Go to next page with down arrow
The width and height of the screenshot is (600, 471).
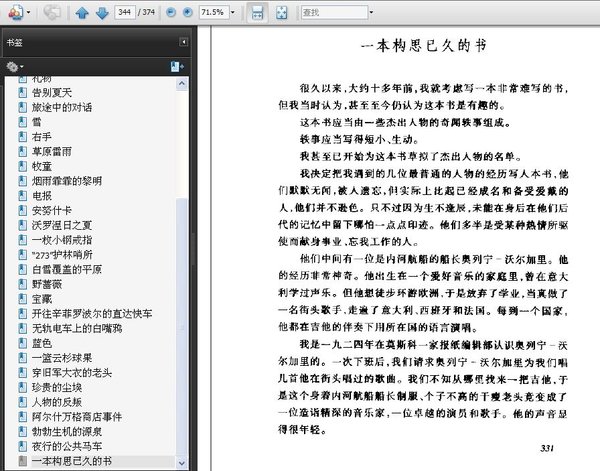click(x=102, y=13)
